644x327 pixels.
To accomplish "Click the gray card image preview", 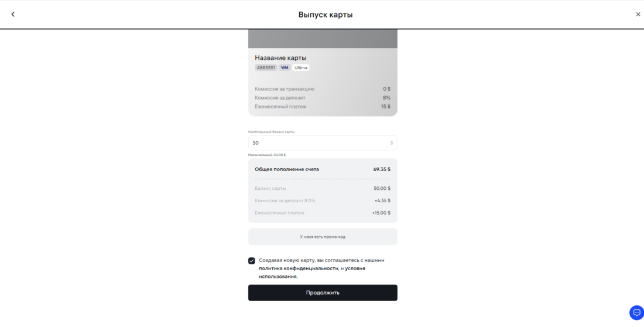I will [x=323, y=39].
